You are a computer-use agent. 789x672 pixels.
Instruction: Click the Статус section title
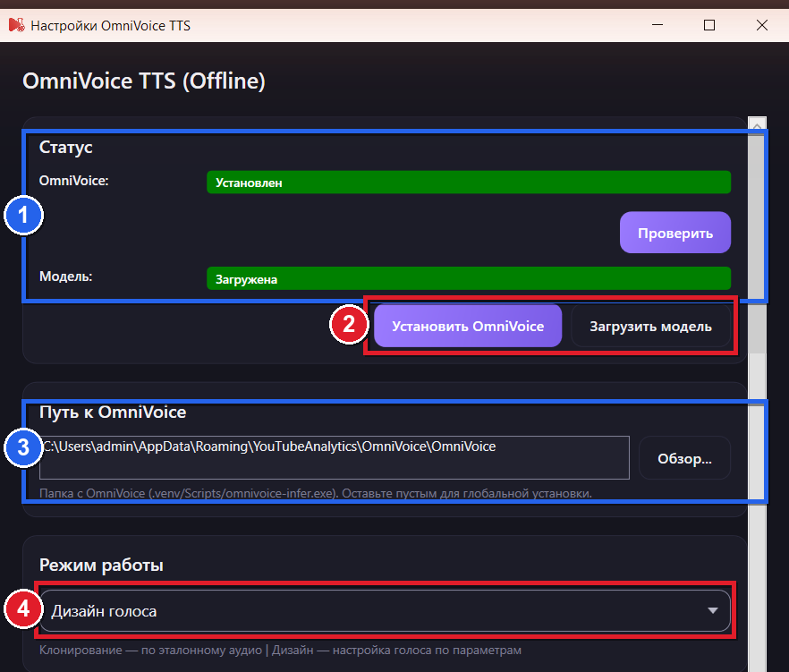coord(66,147)
